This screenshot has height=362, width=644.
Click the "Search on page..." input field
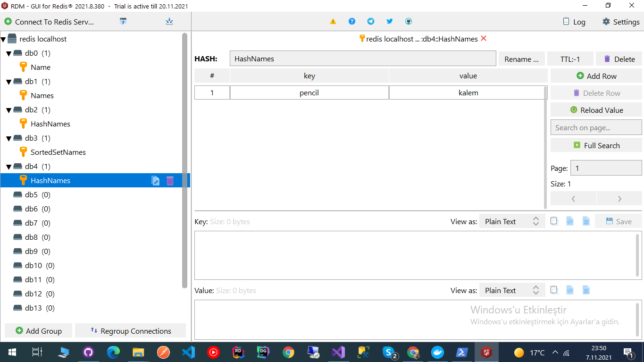pyautogui.click(x=596, y=127)
